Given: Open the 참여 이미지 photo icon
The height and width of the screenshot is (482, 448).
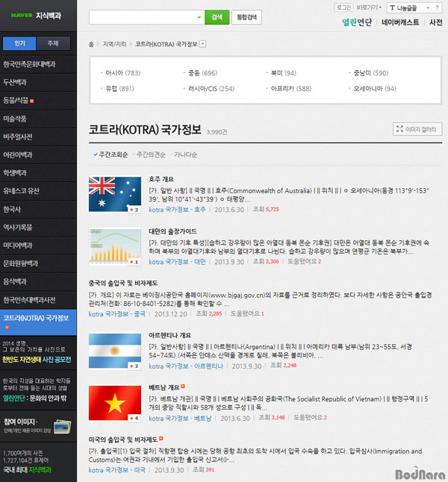Looking at the screenshot, I should 63,426.
